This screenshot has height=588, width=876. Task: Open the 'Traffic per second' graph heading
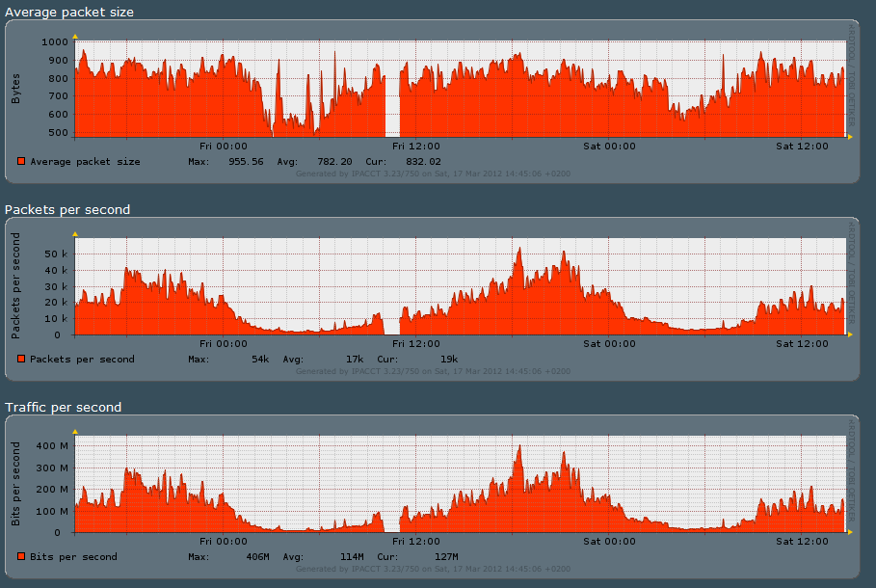tap(64, 407)
